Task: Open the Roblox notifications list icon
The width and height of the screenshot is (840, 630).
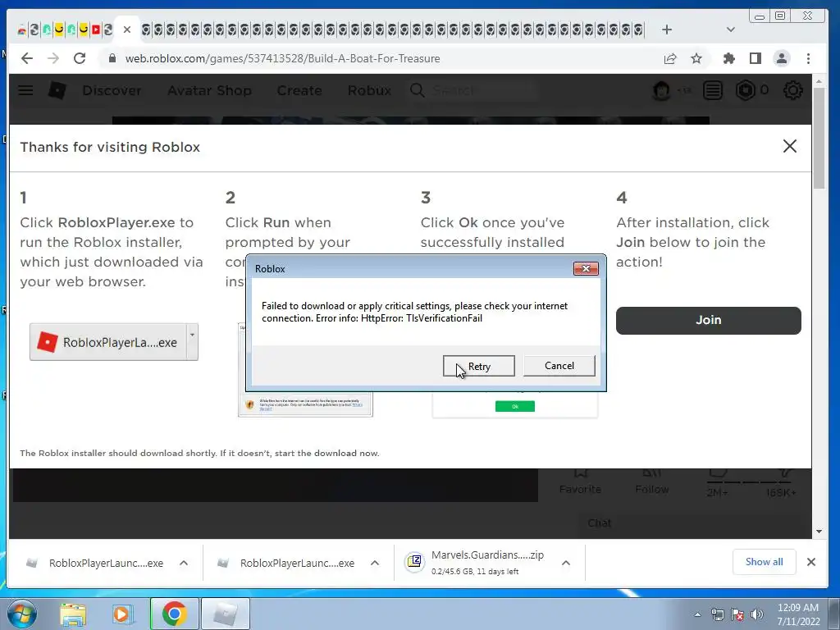Action: pos(713,90)
